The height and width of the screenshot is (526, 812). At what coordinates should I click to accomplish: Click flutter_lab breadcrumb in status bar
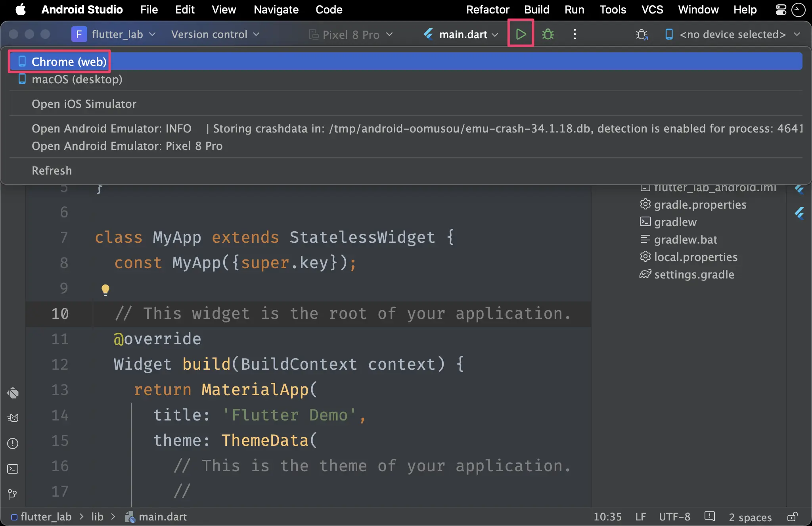coord(41,516)
